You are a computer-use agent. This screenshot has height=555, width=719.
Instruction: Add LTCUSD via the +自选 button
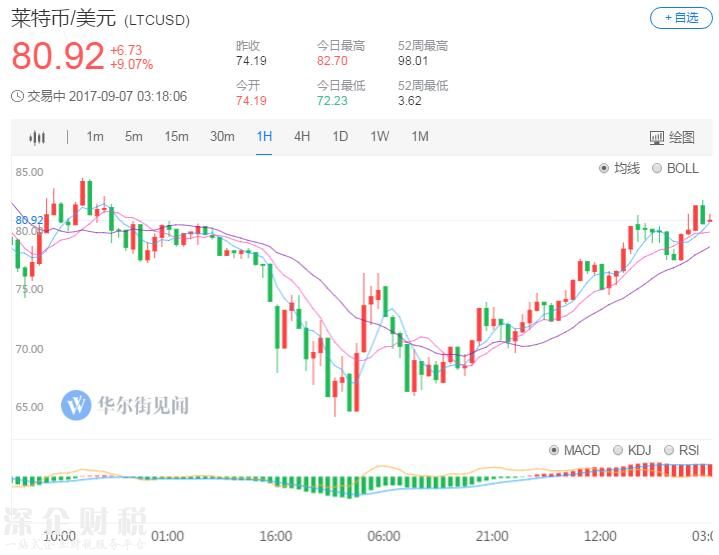click(x=681, y=18)
